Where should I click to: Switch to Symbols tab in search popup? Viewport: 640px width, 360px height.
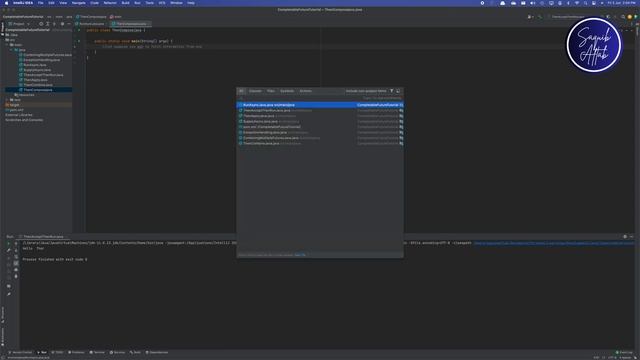(x=287, y=91)
